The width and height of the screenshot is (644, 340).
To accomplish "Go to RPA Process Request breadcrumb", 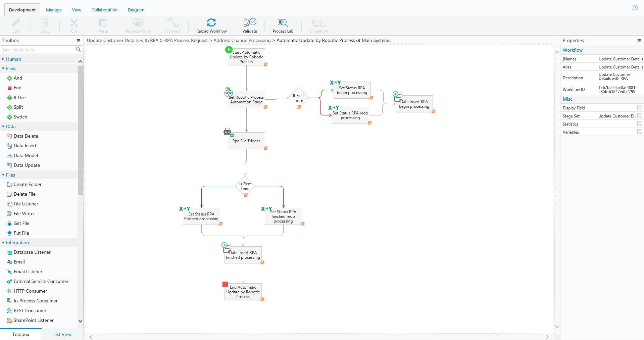I will (x=186, y=41).
